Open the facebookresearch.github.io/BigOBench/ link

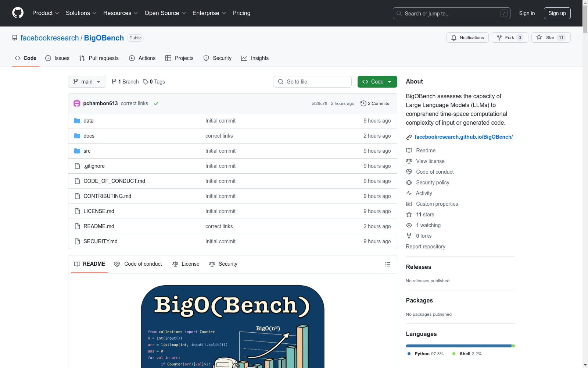point(464,137)
